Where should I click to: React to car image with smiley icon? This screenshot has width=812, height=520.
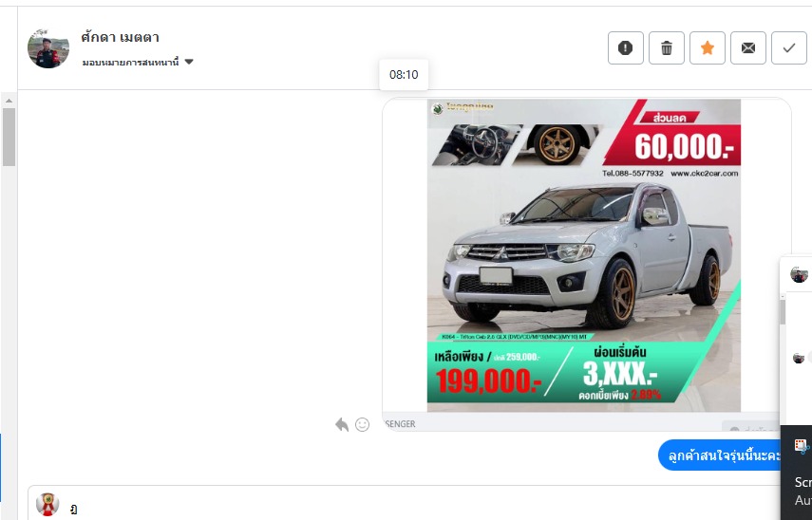pyautogui.click(x=363, y=425)
